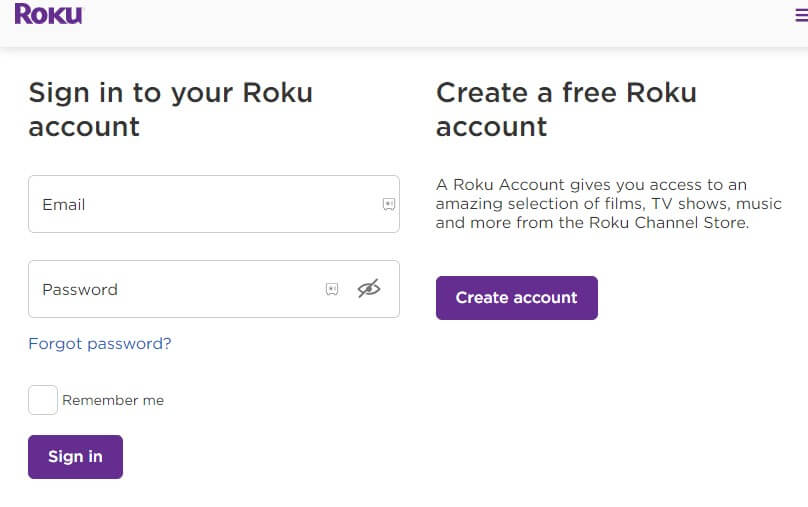
Task: Click the autofill icon in Email field
Action: click(x=389, y=204)
